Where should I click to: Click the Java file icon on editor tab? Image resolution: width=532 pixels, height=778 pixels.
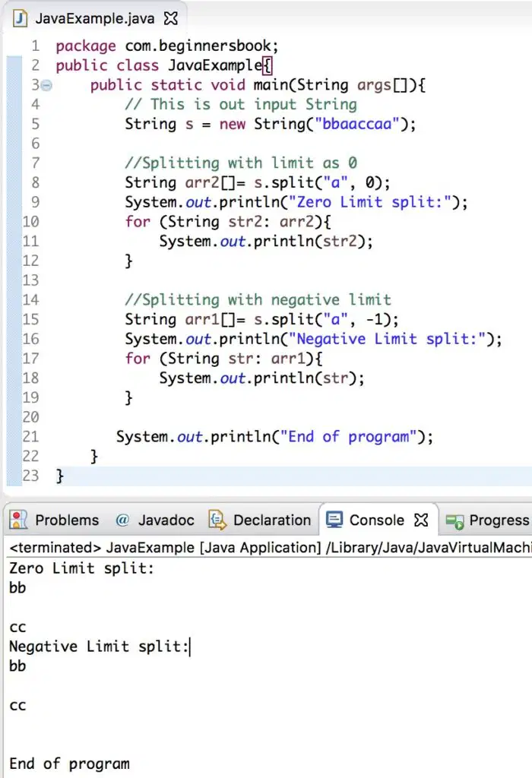tap(20, 18)
